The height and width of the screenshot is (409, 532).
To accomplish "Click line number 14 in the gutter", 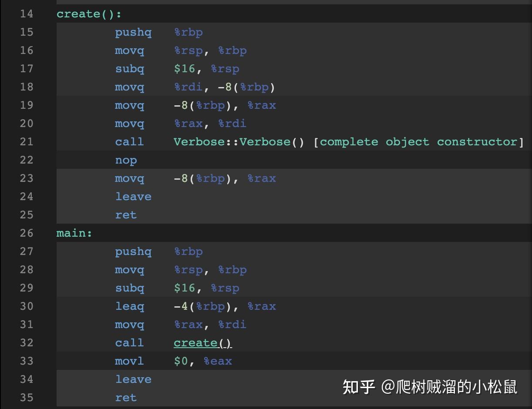I will click(26, 13).
